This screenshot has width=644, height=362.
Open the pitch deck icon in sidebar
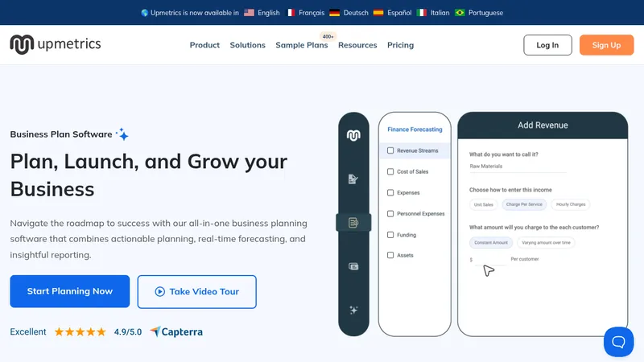(353, 266)
